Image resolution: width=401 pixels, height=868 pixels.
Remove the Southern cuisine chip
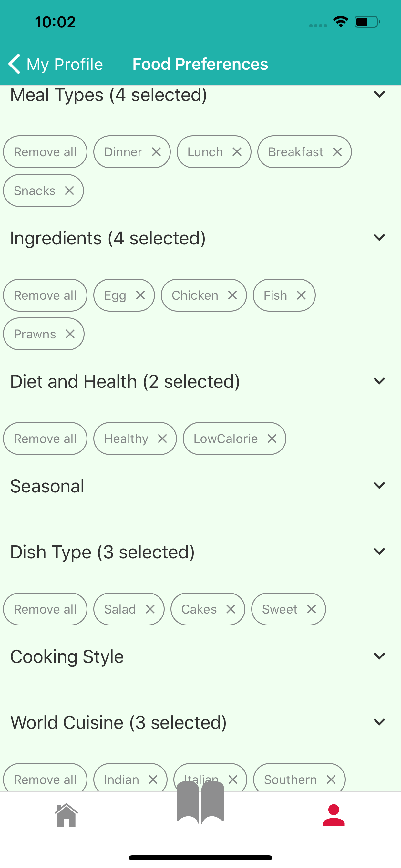(331, 780)
